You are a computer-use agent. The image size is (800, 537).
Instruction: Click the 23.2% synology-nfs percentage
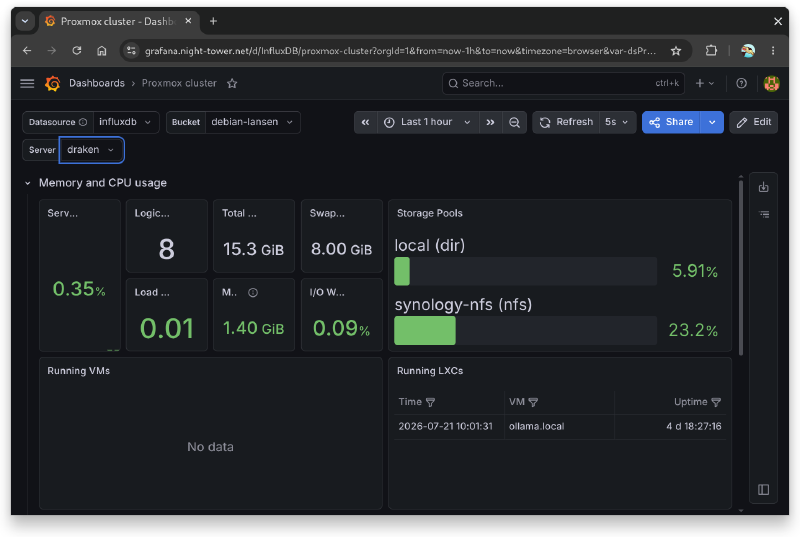[x=693, y=330]
